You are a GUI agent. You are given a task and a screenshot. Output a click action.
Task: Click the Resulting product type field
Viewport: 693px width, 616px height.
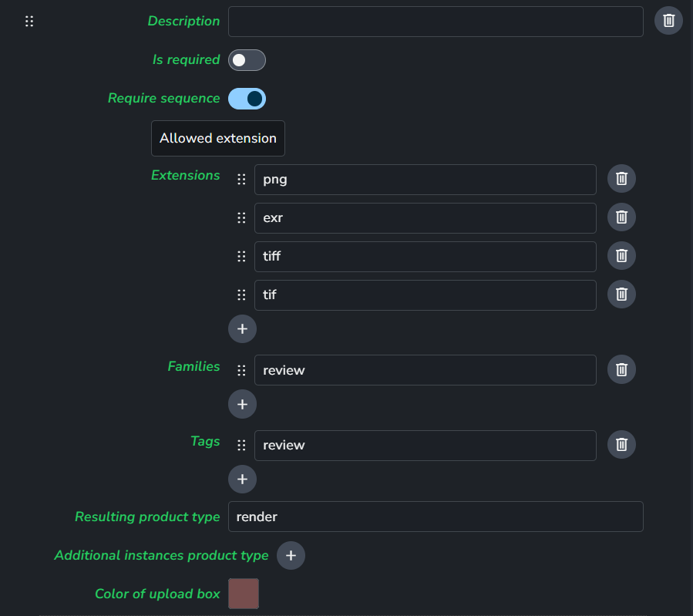[x=436, y=517]
